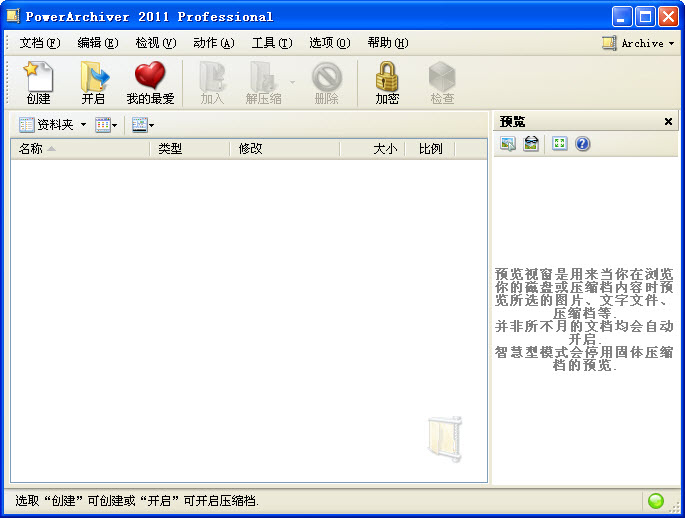The image size is (685, 518).
Task: Click the 创建 (Create) archive icon
Action: pos(38,82)
